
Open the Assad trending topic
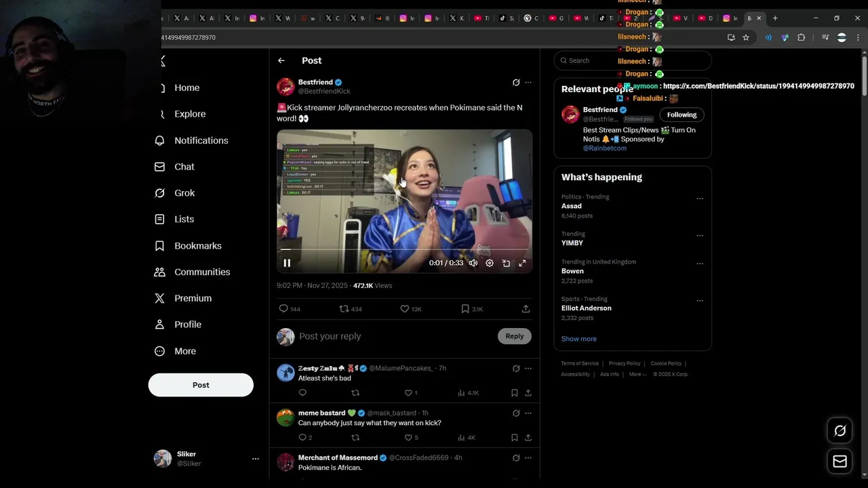(572, 206)
